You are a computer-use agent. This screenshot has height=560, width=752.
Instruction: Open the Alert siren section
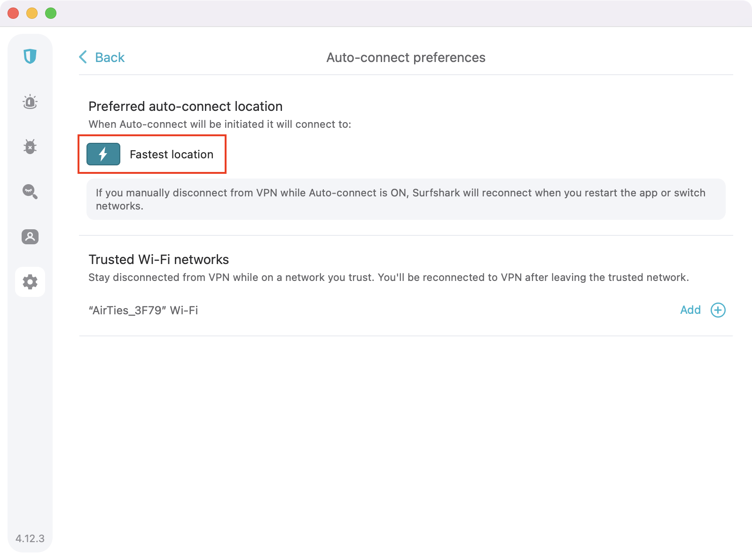[x=30, y=101]
